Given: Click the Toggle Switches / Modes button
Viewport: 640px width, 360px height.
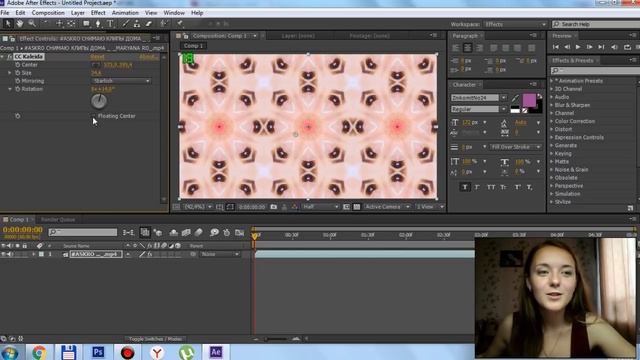Looking at the screenshot, I should [155, 339].
